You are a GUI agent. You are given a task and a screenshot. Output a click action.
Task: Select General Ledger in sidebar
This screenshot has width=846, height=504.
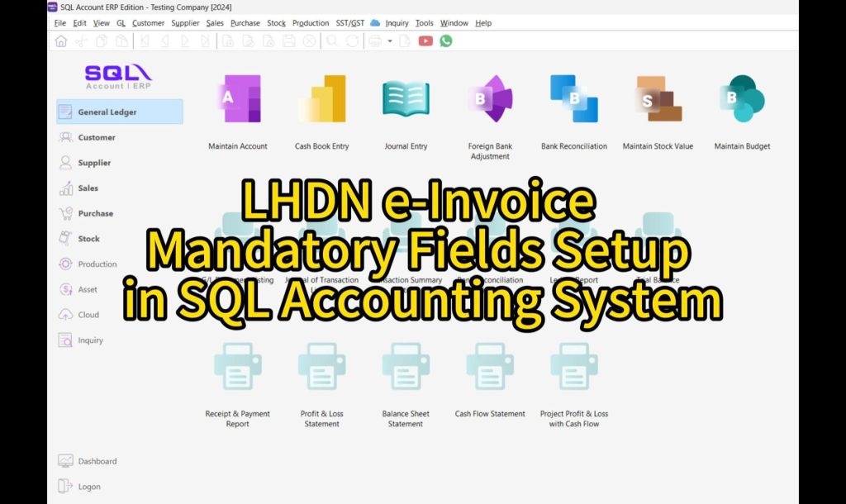tap(120, 112)
